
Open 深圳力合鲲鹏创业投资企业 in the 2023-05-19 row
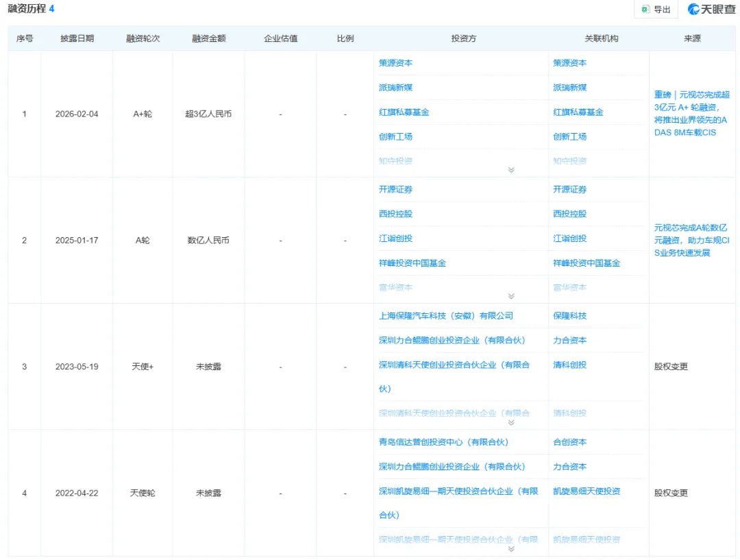click(452, 340)
